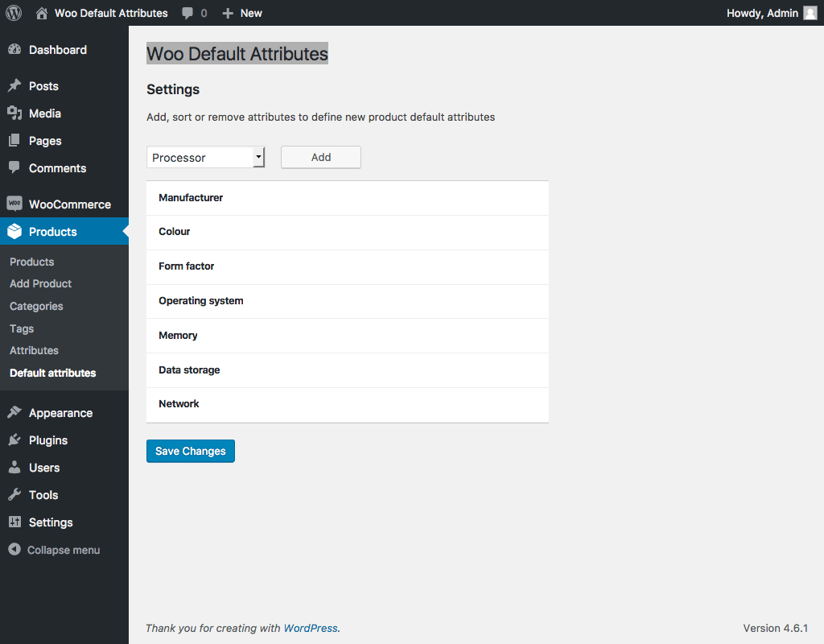Viewport: 824px width, 644px height.
Task: Click the comment count 0 in admin bar
Action: click(x=204, y=13)
